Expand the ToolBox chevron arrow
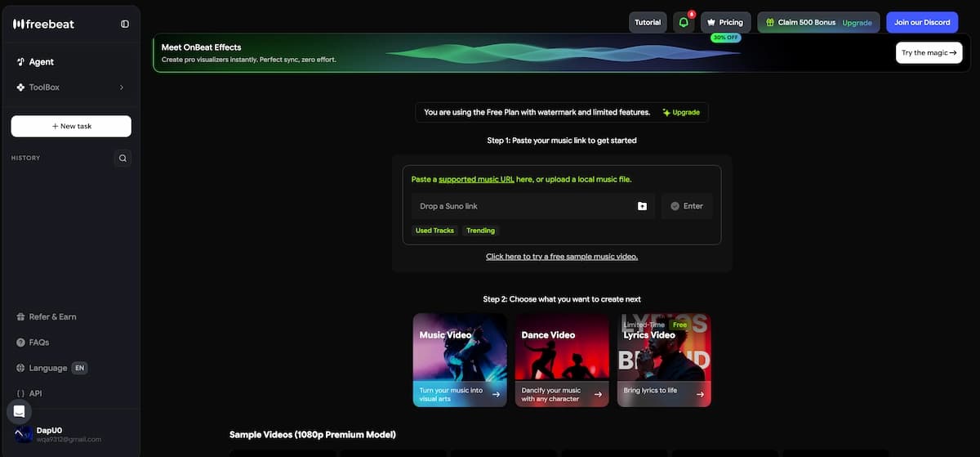 pyautogui.click(x=122, y=87)
